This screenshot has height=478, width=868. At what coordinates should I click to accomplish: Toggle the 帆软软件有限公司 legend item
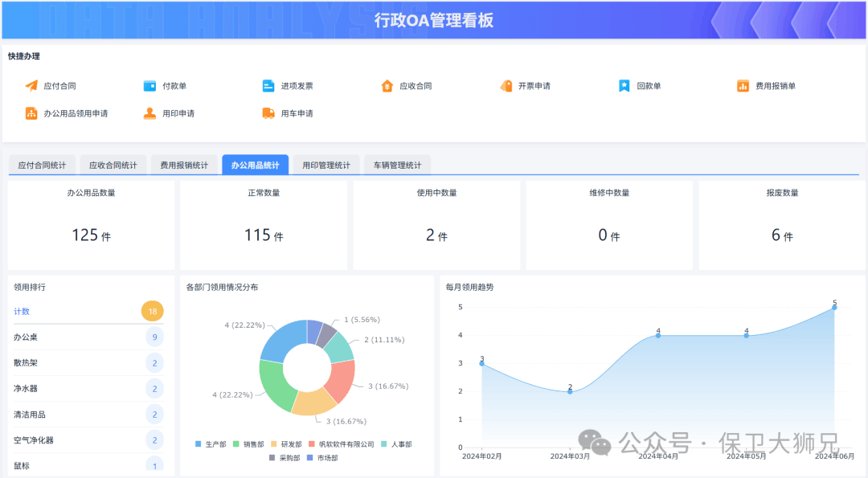coord(341,444)
